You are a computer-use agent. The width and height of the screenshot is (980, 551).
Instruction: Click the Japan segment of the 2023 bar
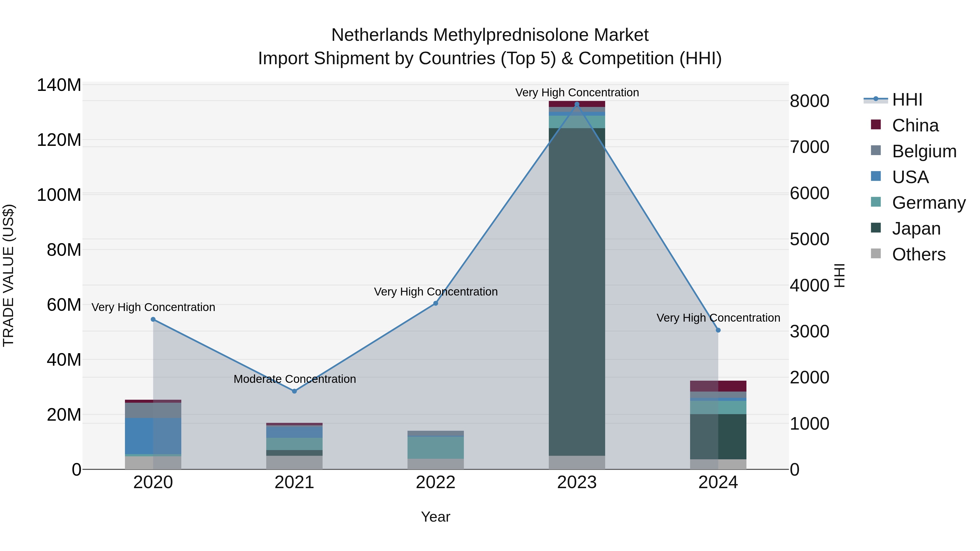(577, 292)
